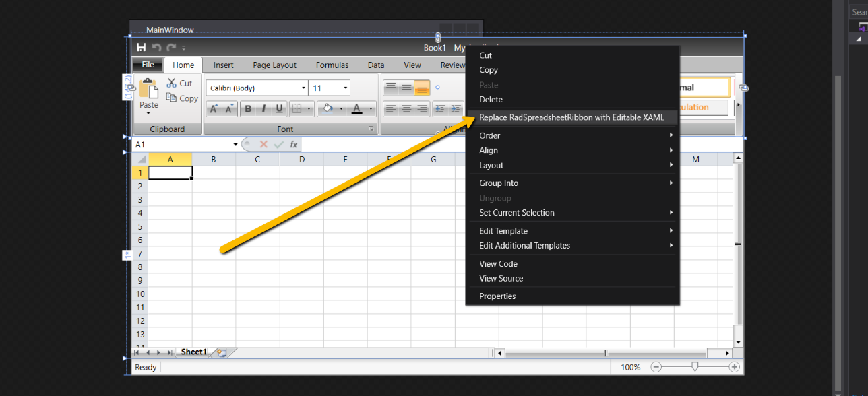Switch to the View ribbon tab
Screen dimensions: 868x396
click(412, 65)
